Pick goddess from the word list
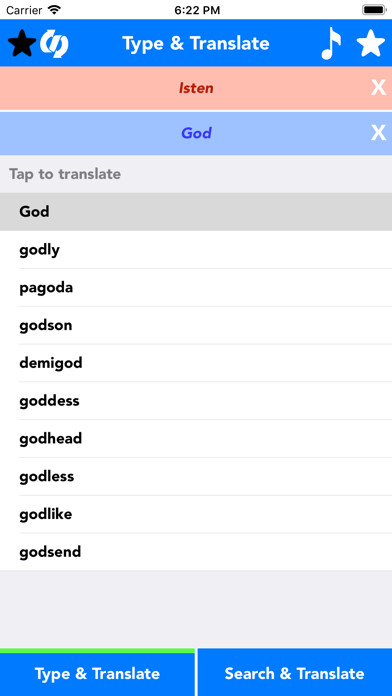Viewport: 392px width, 696px height. pyautogui.click(x=196, y=401)
